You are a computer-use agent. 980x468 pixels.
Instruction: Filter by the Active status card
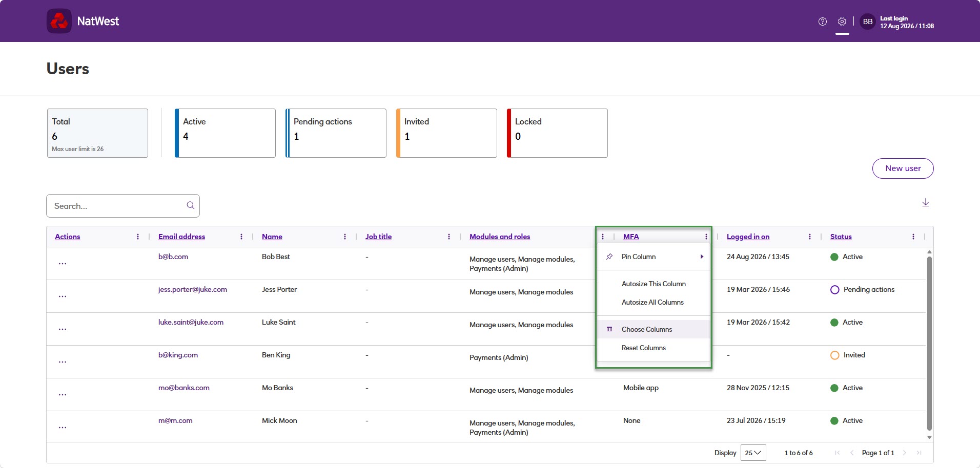[x=225, y=133]
